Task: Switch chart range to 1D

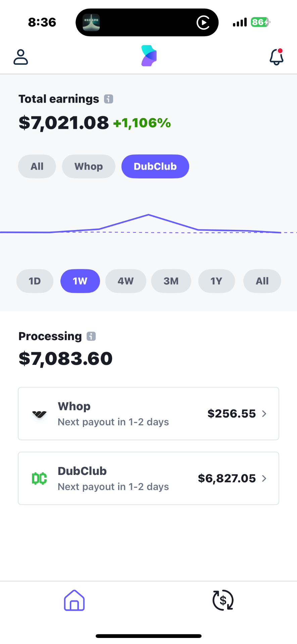Action: 35,281
